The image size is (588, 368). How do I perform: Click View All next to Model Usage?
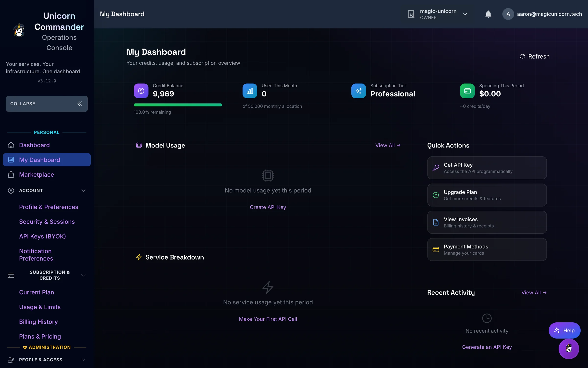point(388,145)
